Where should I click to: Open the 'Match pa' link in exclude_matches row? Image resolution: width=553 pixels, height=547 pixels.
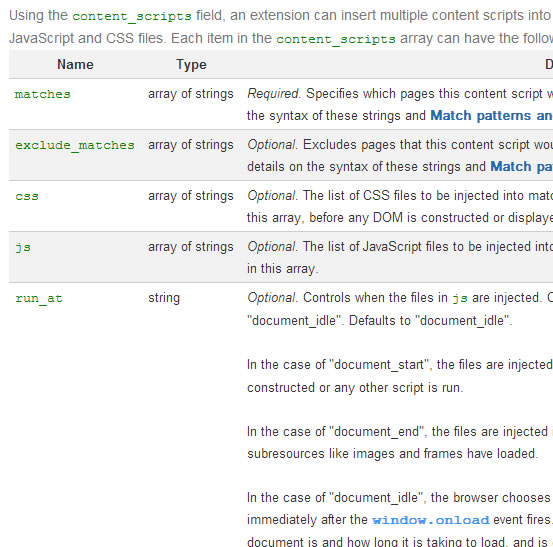tap(521, 166)
